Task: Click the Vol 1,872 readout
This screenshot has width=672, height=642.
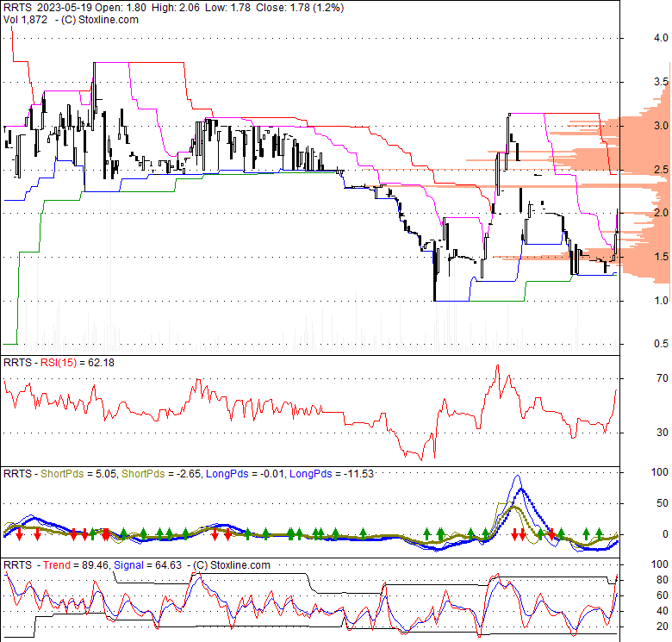Action: point(25,20)
